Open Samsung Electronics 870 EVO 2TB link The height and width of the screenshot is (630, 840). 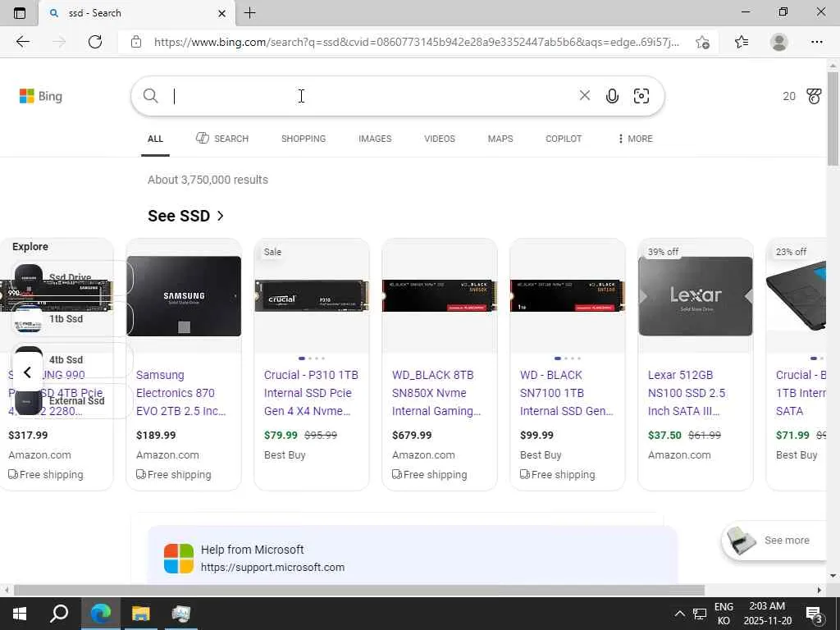(181, 393)
